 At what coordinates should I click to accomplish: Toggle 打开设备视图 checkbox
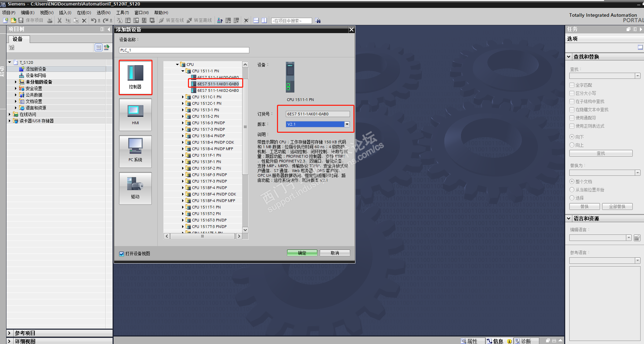121,254
